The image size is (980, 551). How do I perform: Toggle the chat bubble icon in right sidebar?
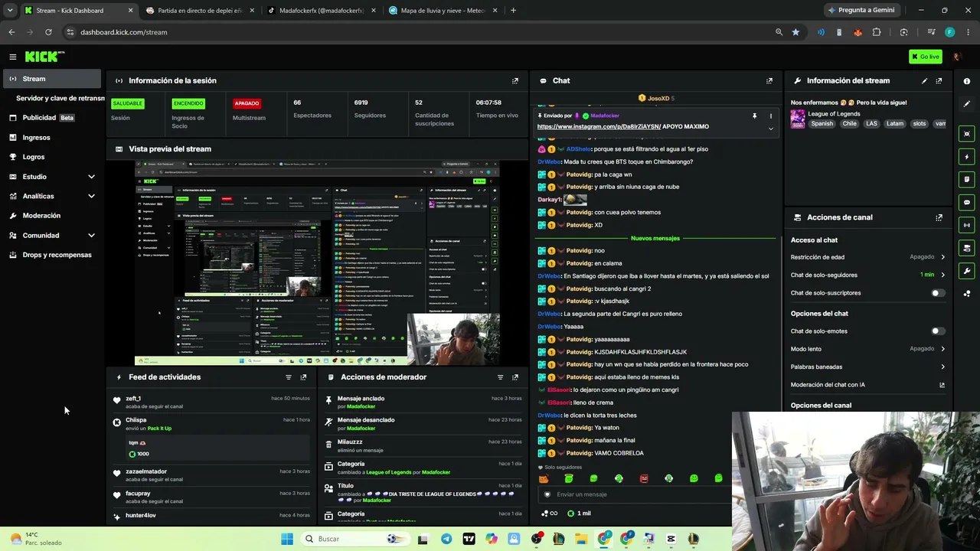coord(967,202)
